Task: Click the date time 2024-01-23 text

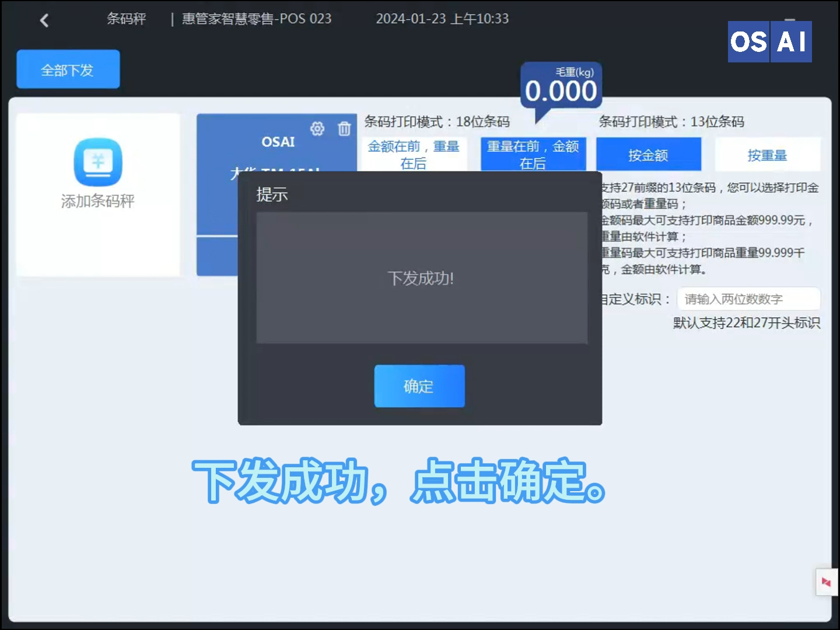Action: 442,19
